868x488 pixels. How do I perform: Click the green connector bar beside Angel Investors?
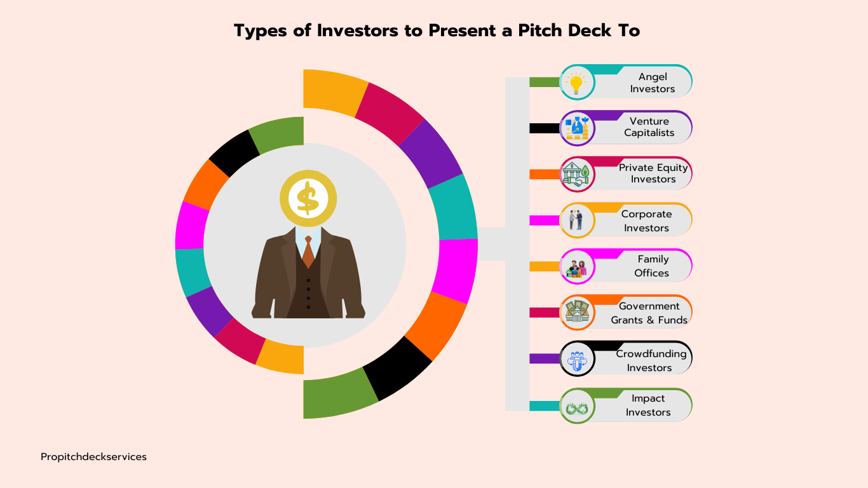[x=543, y=82]
